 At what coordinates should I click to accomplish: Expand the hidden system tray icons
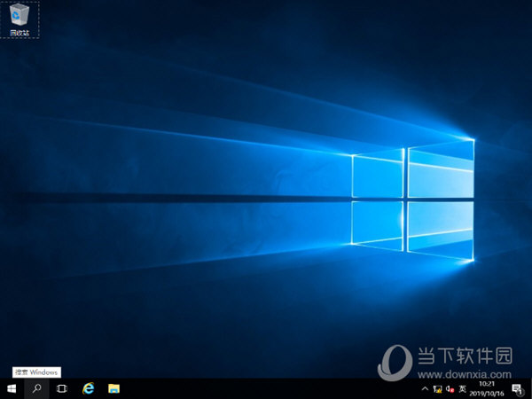pos(425,389)
